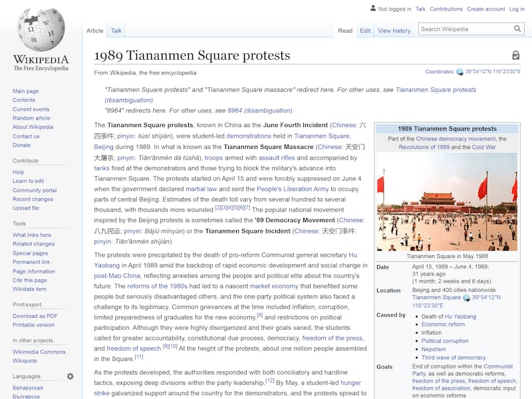The width and height of the screenshot is (532, 399).
Task: Click Download as PDF
Action: coord(35,316)
